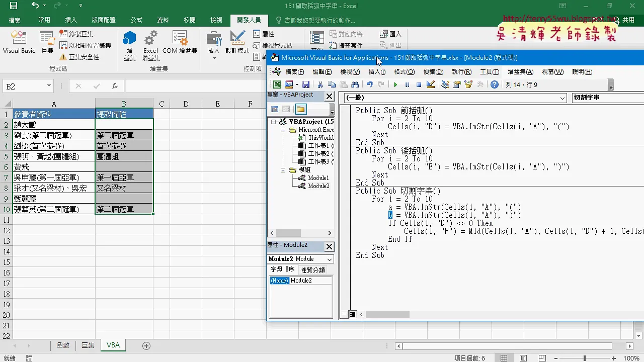Click the Break pause button in VBA

407,84
